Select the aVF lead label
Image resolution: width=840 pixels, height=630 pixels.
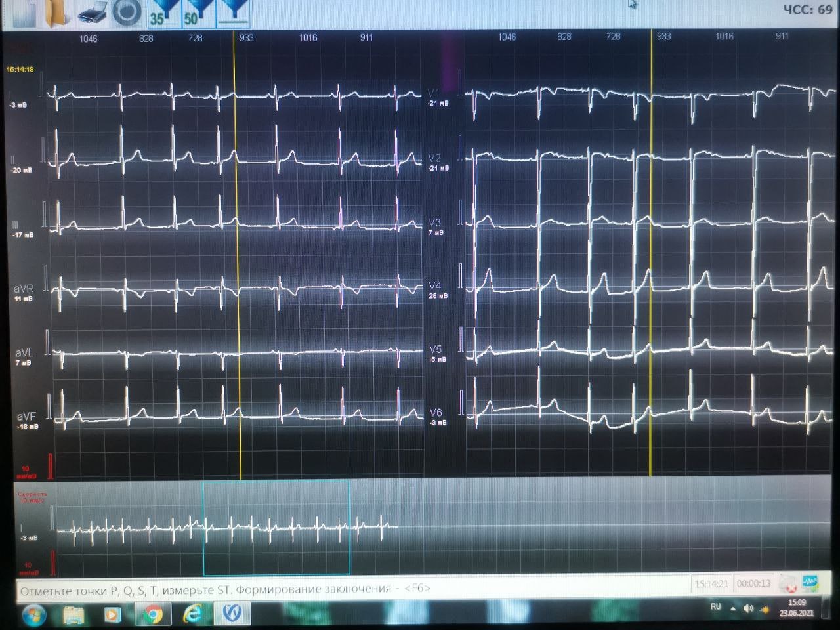point(26,417)
